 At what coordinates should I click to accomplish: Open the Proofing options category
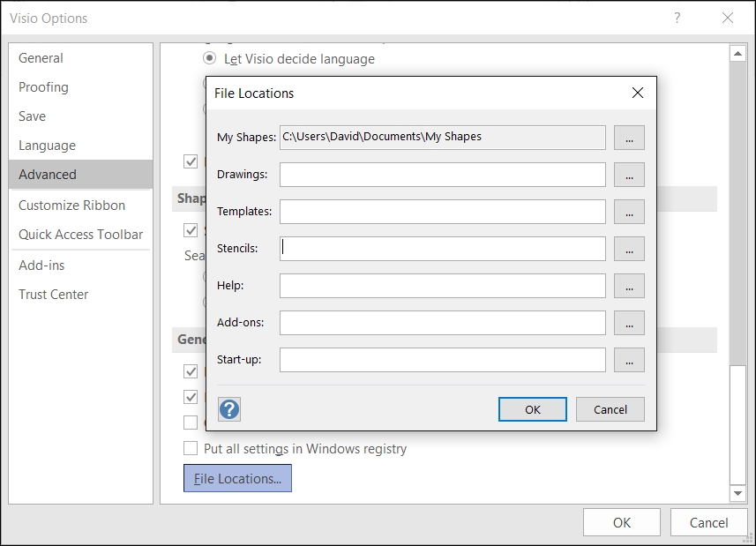tap(80, 87)
